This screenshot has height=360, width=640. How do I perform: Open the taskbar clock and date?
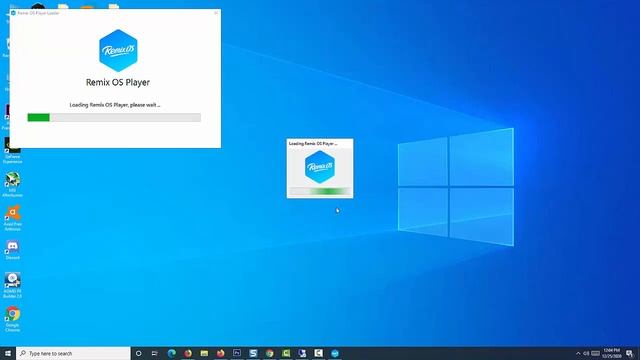click(x=611, y=353)
